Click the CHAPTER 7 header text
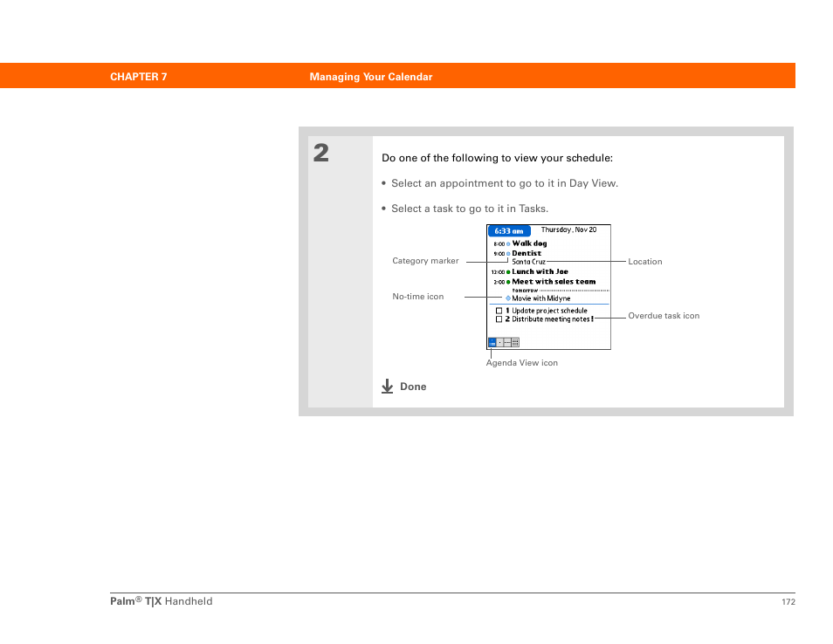 tap(139, 77)
